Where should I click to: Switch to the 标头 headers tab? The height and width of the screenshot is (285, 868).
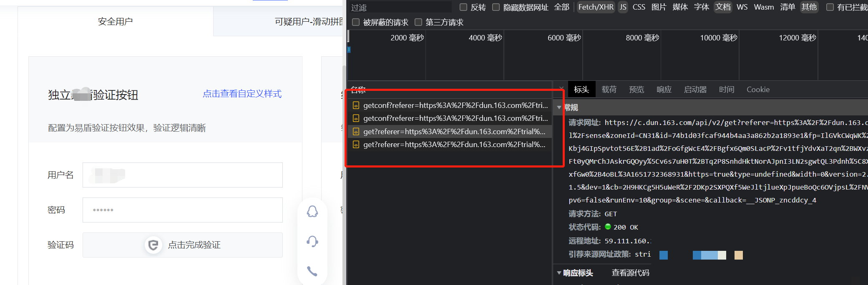coord(581,90)
